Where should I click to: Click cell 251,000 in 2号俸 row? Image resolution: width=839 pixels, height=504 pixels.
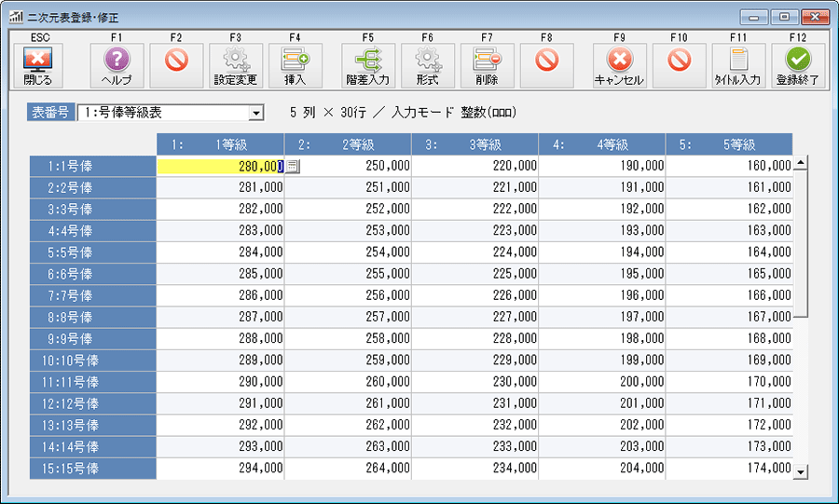(348, 187)
